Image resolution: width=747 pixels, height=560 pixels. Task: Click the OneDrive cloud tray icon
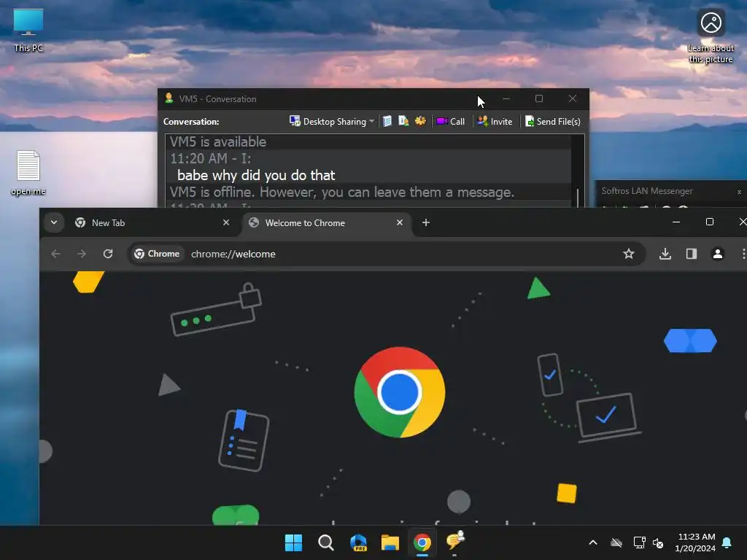point(616,542)
